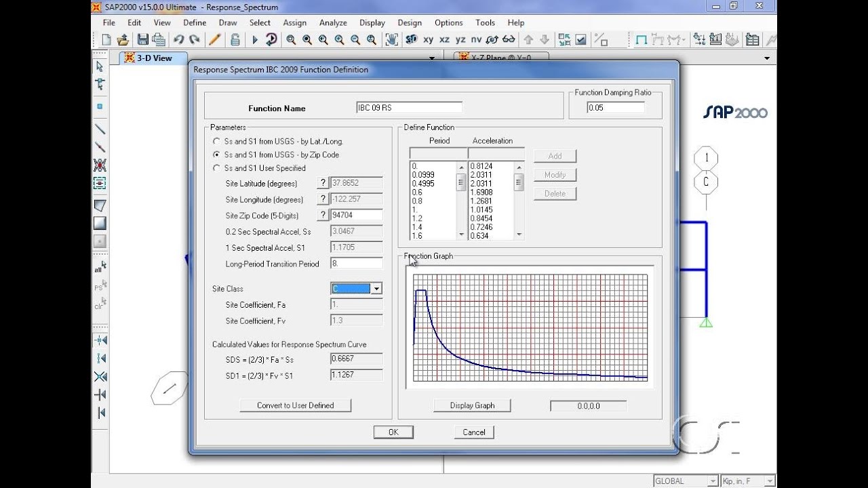Click the Pan hand icon

(391, 40)
